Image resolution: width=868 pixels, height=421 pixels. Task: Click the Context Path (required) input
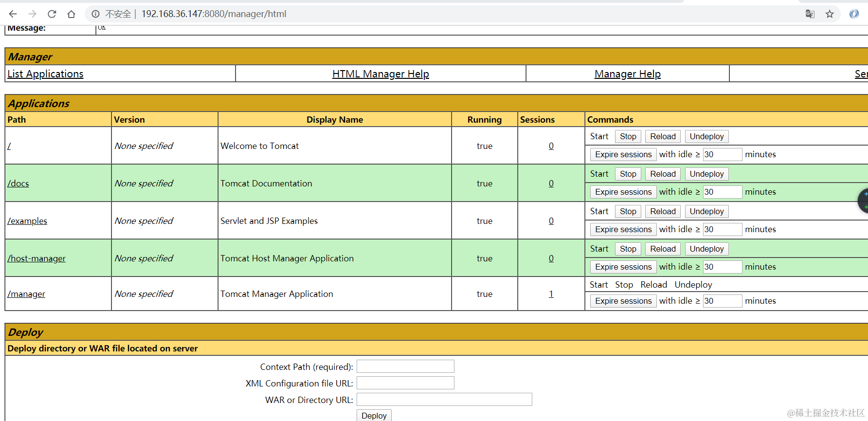point(405,366)
